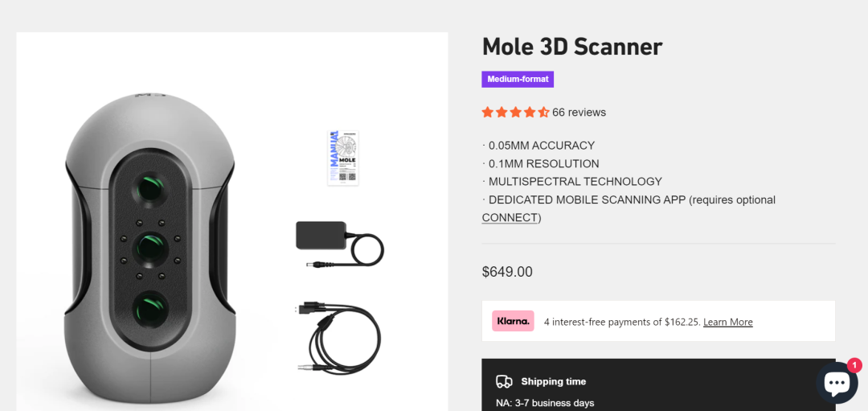Click the shipping truck icon
868x411 pixels.
point(504,381)
